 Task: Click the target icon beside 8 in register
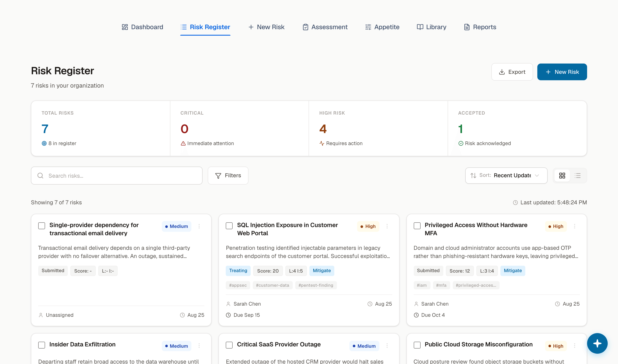click(44, 144)
